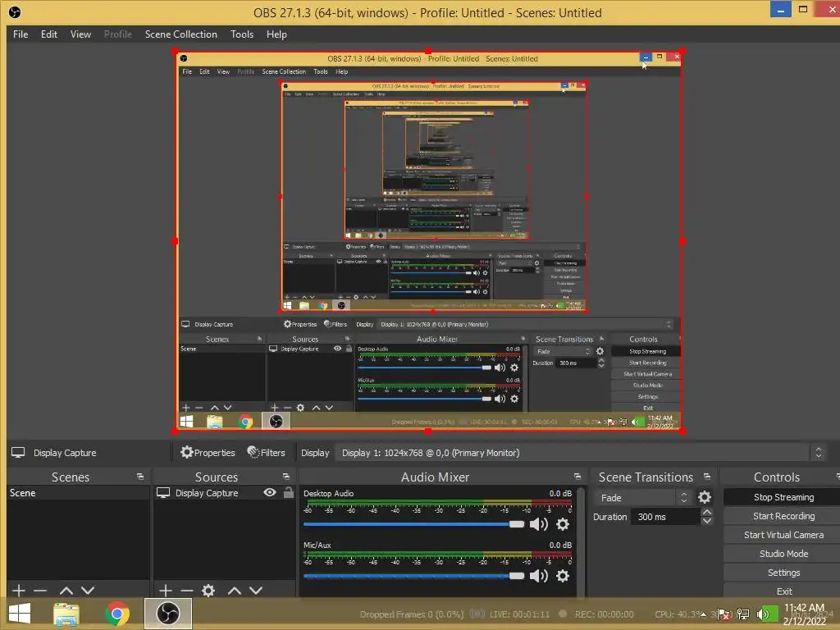Open View menu
Viewport: 840px width, 630px height.
(80, 34)
